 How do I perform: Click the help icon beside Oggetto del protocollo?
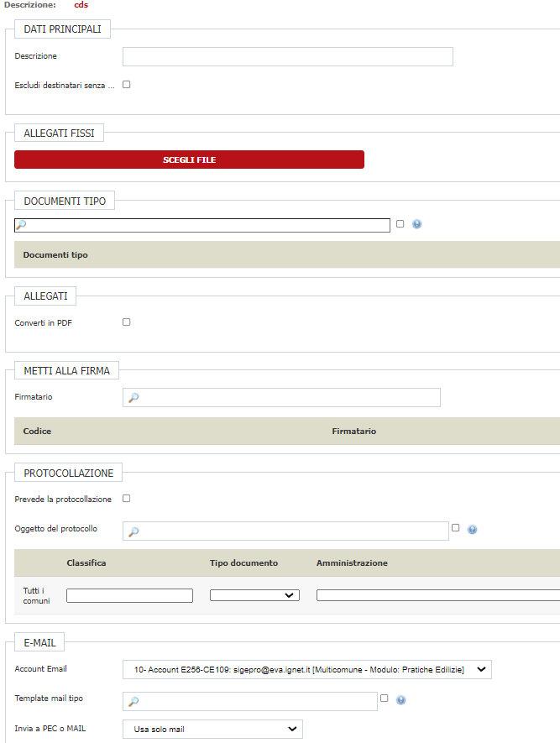tap(472, 530)
